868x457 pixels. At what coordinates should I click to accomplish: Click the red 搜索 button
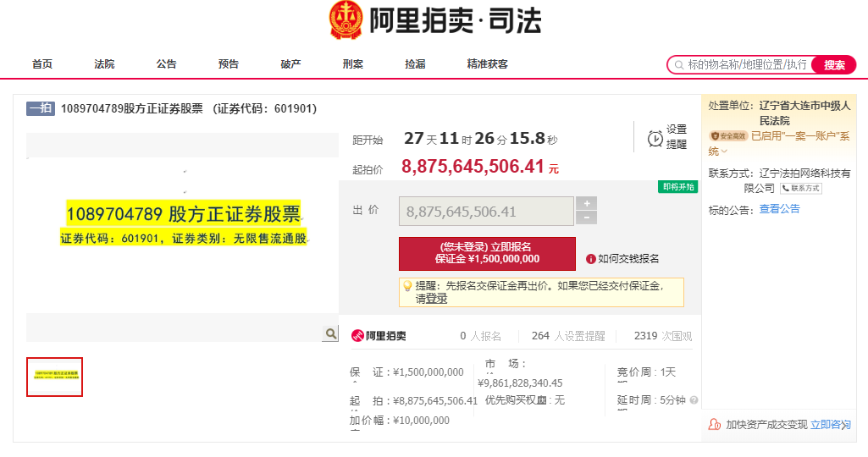pos(833,65)
